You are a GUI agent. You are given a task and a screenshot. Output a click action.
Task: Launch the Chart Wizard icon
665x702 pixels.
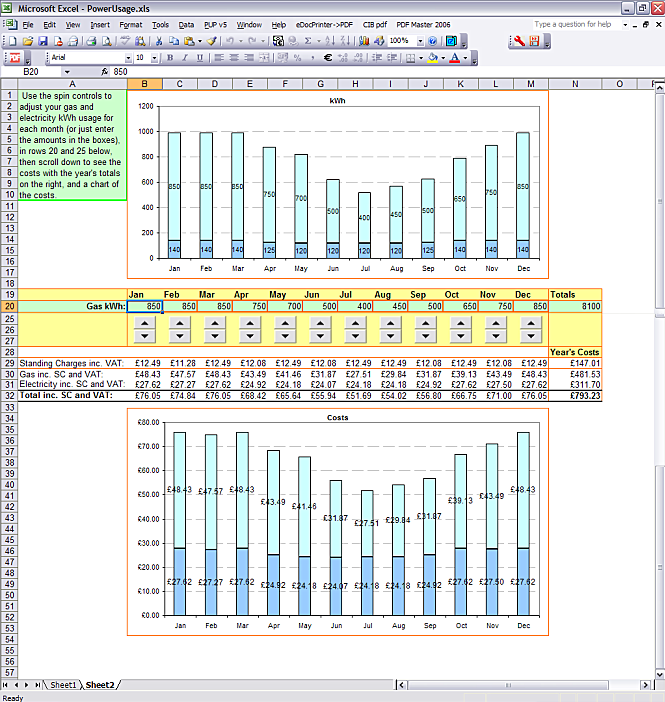coord(364,41)
